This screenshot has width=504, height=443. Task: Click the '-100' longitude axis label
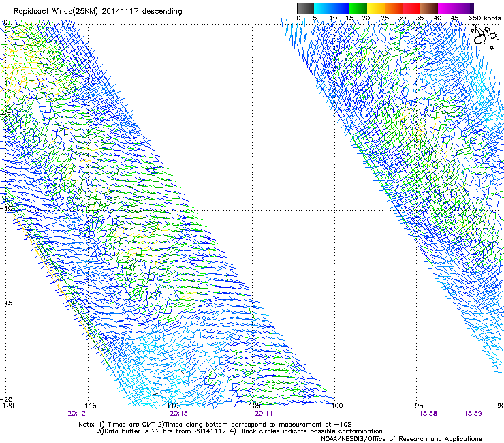click(x=334, y=406)
